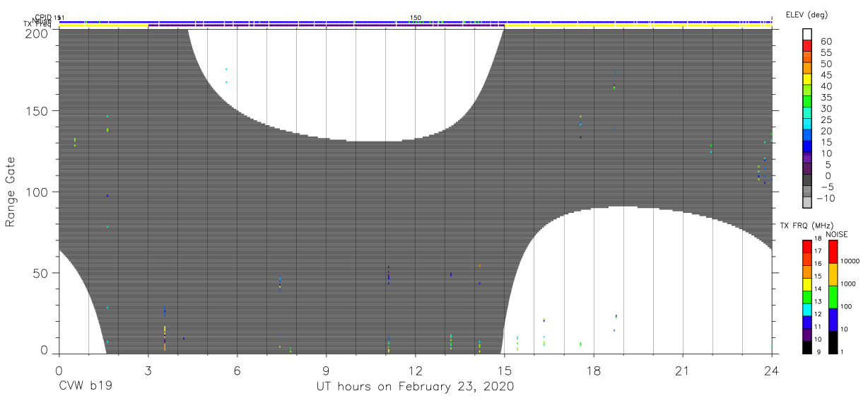
Task: Click the 'Range Gate' y-axis label
Action: [11, 192]
